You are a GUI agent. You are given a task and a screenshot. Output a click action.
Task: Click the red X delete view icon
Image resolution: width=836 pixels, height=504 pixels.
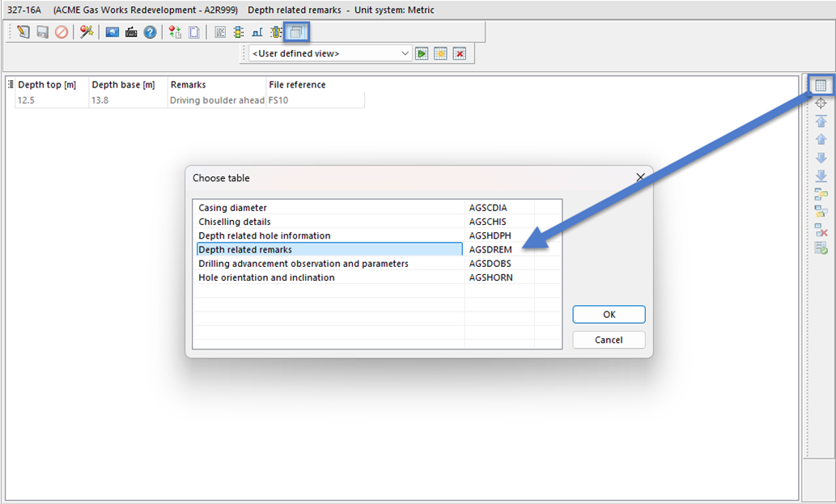tap(459, 53)
